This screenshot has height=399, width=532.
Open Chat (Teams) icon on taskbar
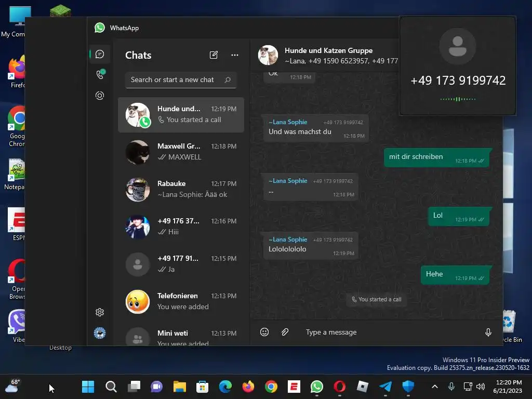157,387
